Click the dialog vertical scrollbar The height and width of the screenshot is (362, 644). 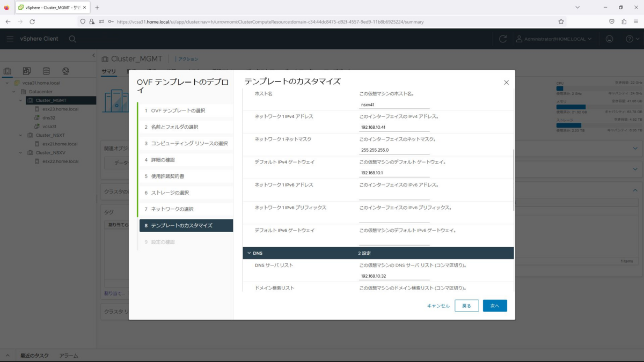coord(514,180)
